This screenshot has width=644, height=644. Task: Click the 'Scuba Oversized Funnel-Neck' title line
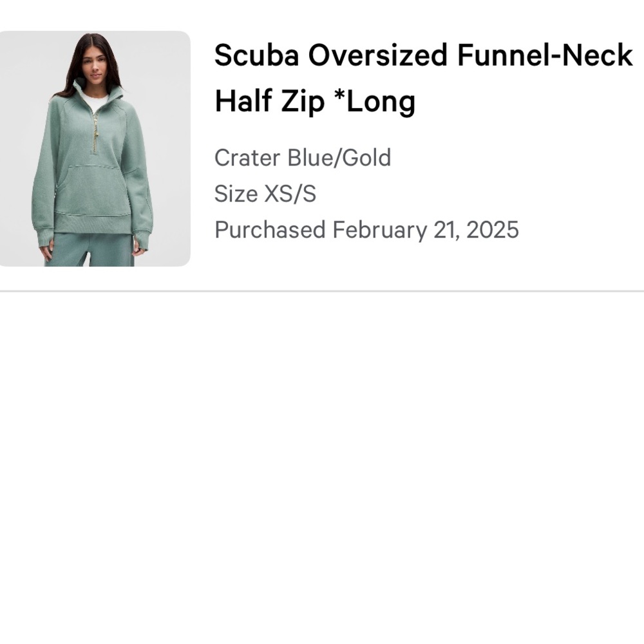(x=424, y=55)
